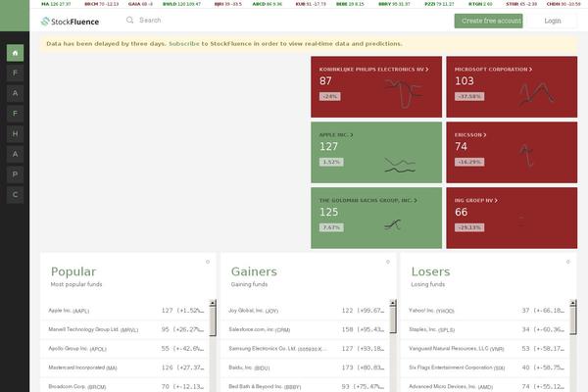
Task: Select the C item in the sidebar
Action: [x=15, y=195]
